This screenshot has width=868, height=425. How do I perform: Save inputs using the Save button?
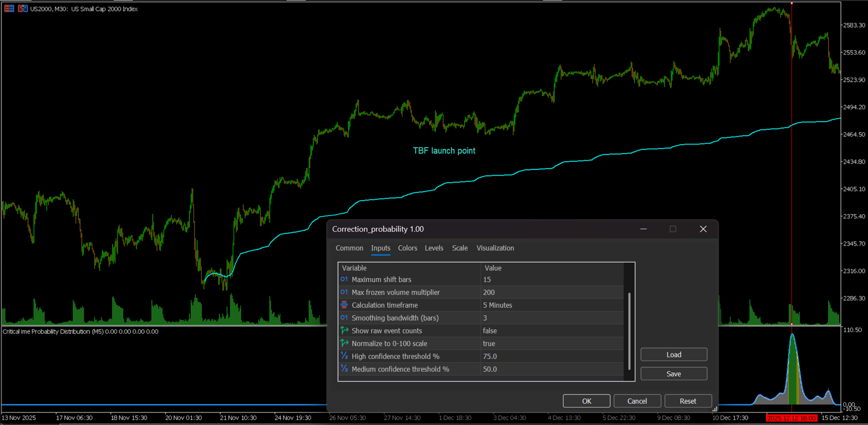point(674,374)
